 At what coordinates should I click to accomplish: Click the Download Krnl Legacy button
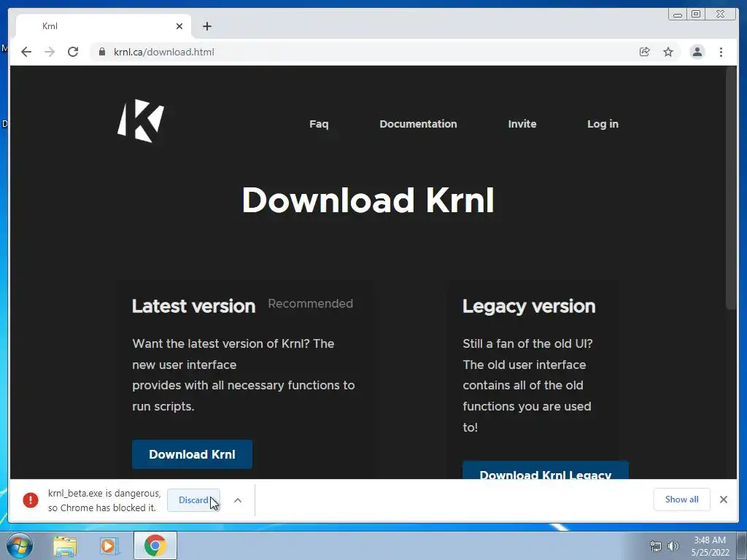[x=546, y=470]
